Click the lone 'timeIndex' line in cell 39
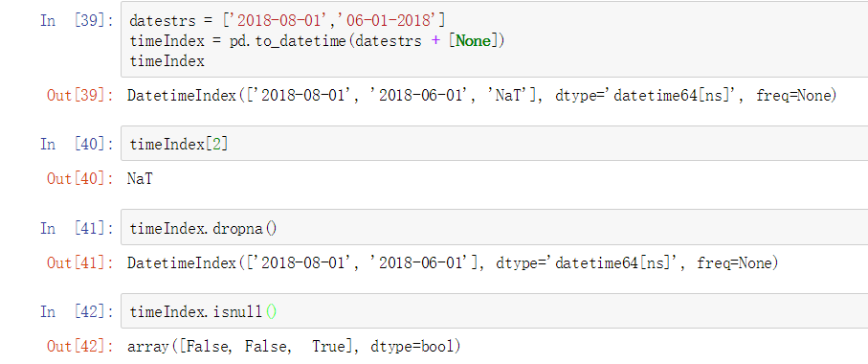This screenshot has height=364, width=868. point(167,61)
